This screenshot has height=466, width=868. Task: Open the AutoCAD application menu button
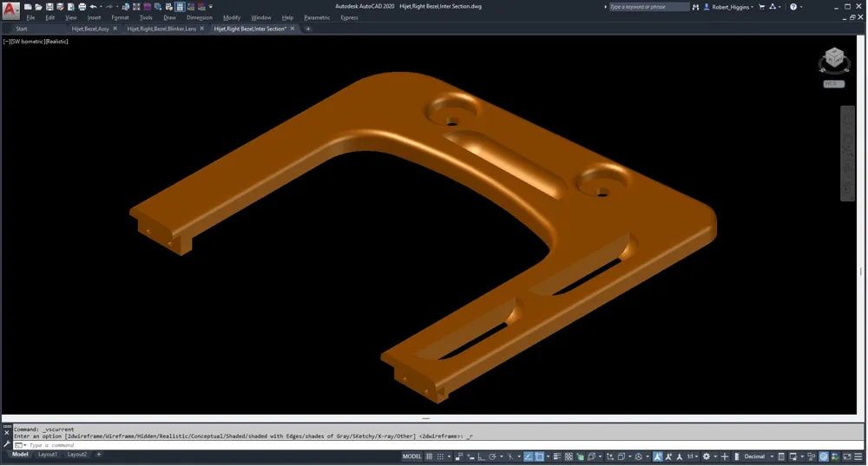click(x=10, y=9)
